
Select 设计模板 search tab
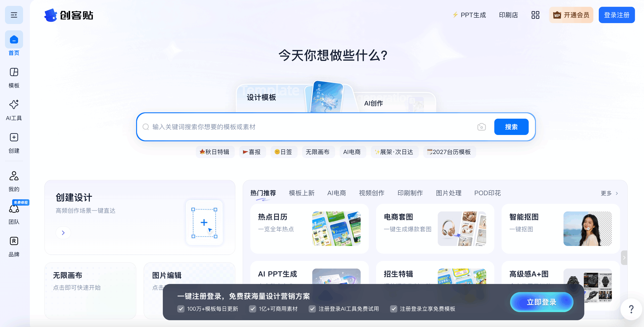(261, 97)
